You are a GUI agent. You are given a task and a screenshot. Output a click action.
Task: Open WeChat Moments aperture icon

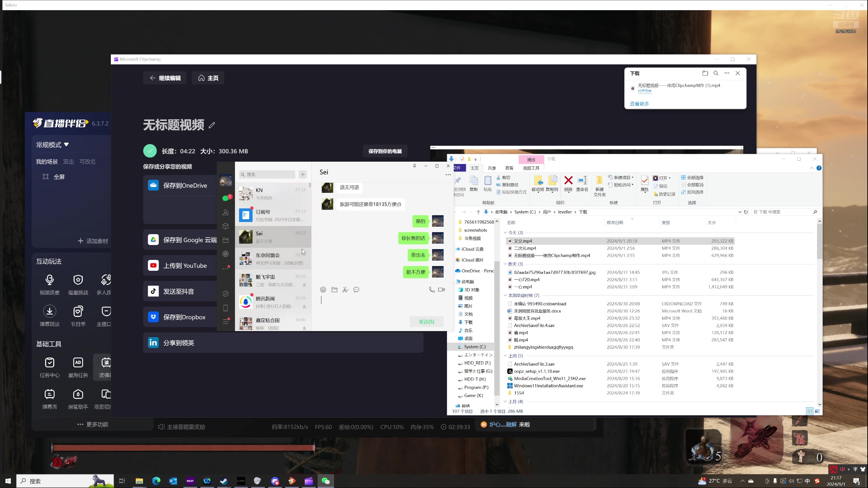[x=225, y=254]
